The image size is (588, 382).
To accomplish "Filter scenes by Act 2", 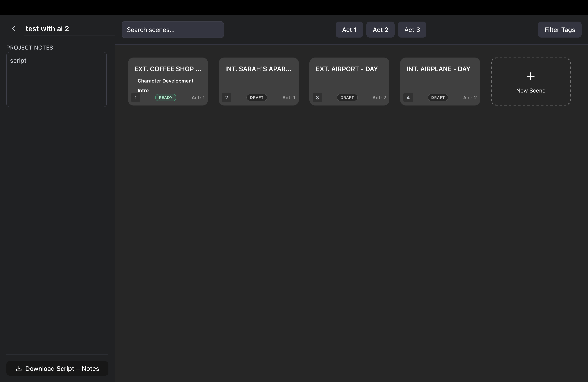I will click(380, 30).
